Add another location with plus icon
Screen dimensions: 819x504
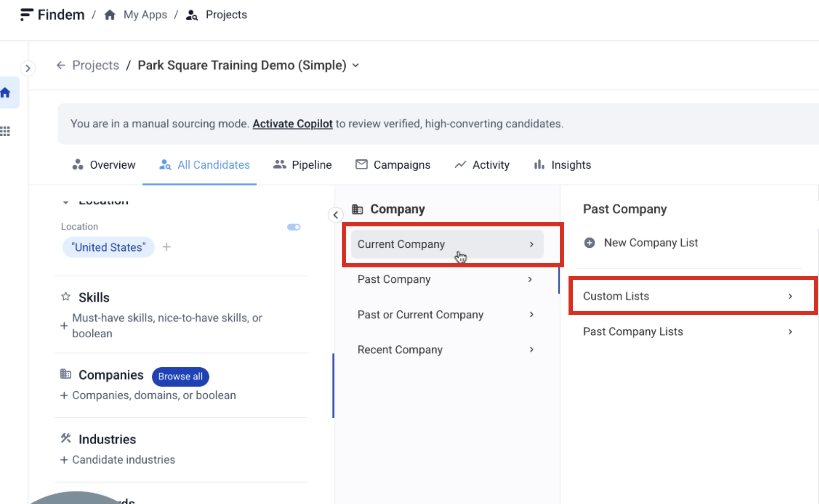167,247
